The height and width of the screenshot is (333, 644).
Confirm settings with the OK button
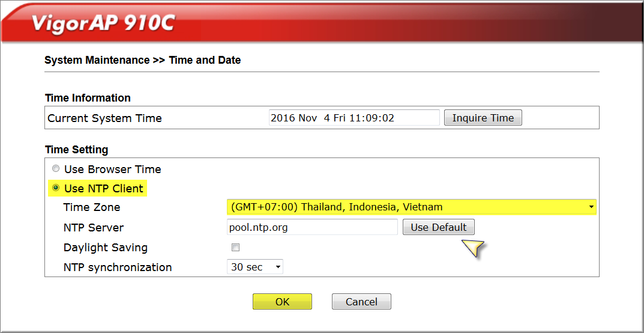283,302
